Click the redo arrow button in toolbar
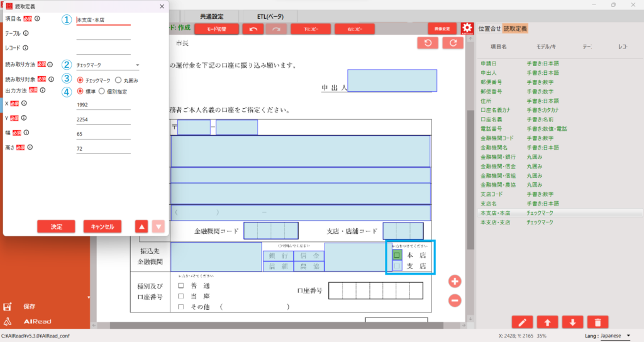The width and height of the screenshot is (644, 342). click(275, 29)
